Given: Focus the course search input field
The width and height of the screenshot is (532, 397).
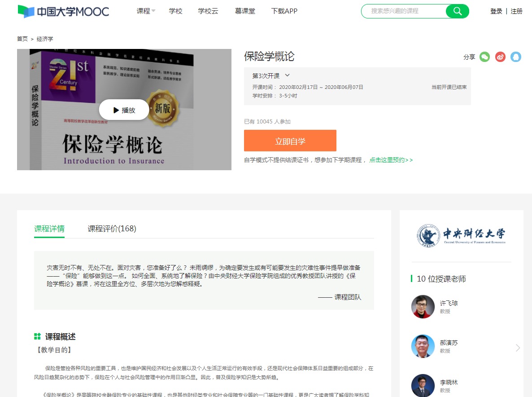Looking at the screenshot, I should (x=404, y=11).
